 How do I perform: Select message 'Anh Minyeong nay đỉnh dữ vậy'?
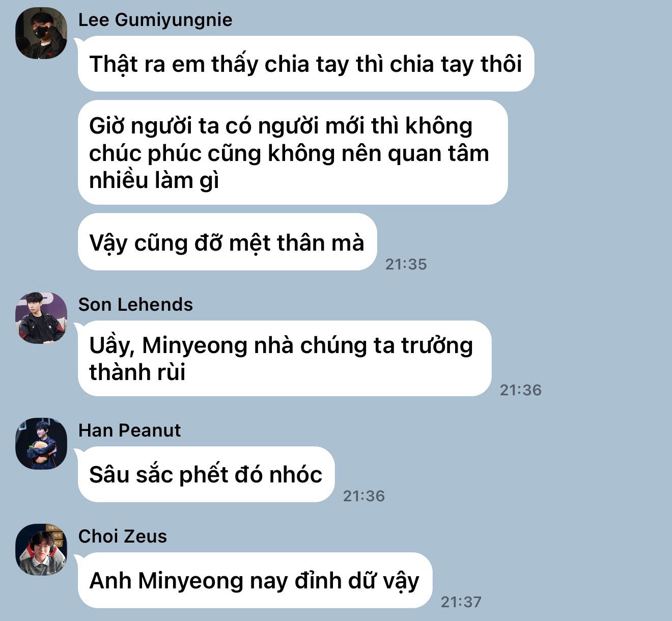pos(255,580)
